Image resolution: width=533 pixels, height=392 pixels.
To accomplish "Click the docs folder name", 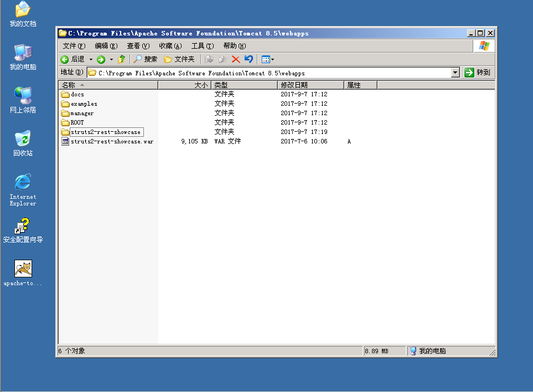I will 77,95.
